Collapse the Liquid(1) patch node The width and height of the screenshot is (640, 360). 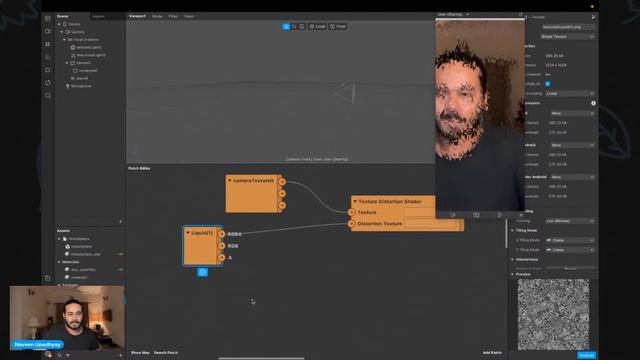pyautogui.click(x=188, y=233)
